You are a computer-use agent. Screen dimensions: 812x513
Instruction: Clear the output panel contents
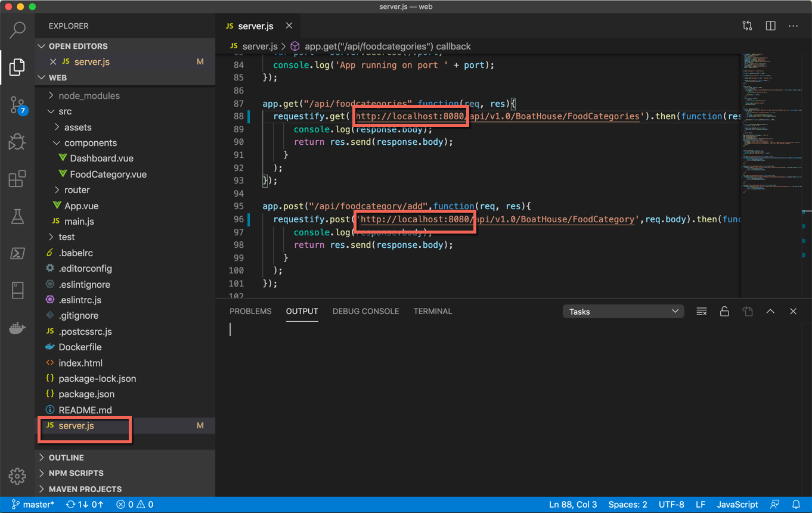[702, 312]
